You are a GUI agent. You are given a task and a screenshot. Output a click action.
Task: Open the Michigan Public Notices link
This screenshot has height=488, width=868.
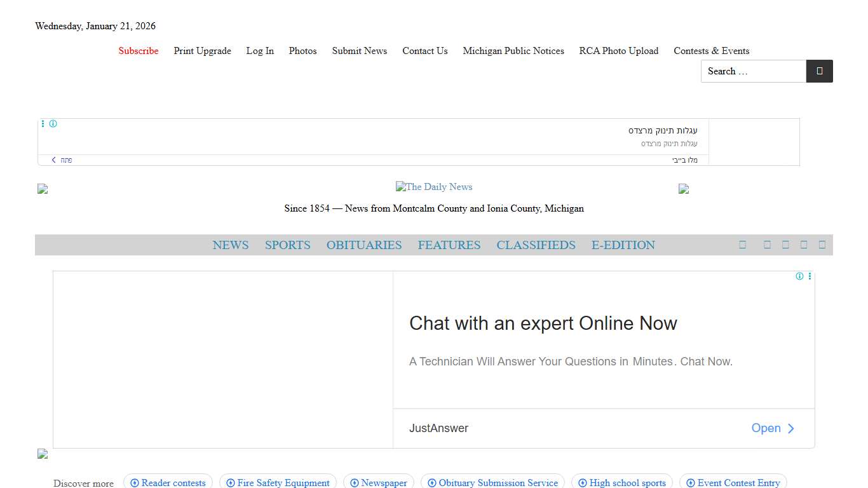[x=513, y=51]
